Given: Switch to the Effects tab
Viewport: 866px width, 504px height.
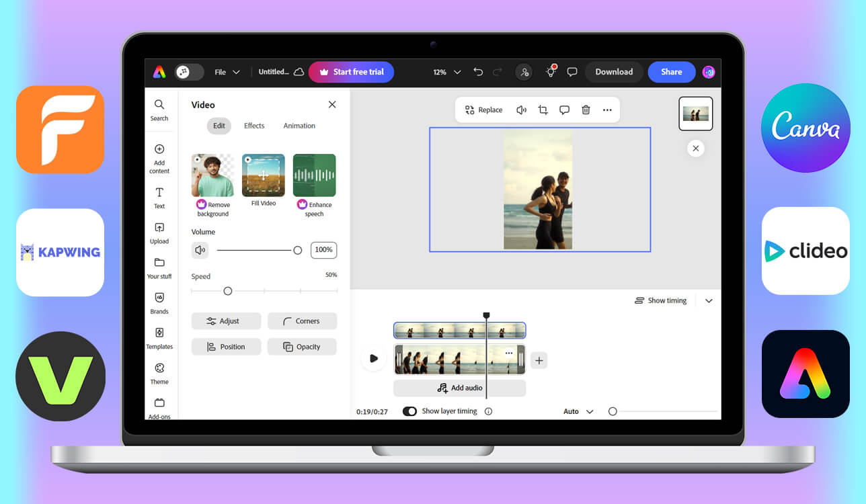Looking at the screenshot, I should (x=254, y=126).
